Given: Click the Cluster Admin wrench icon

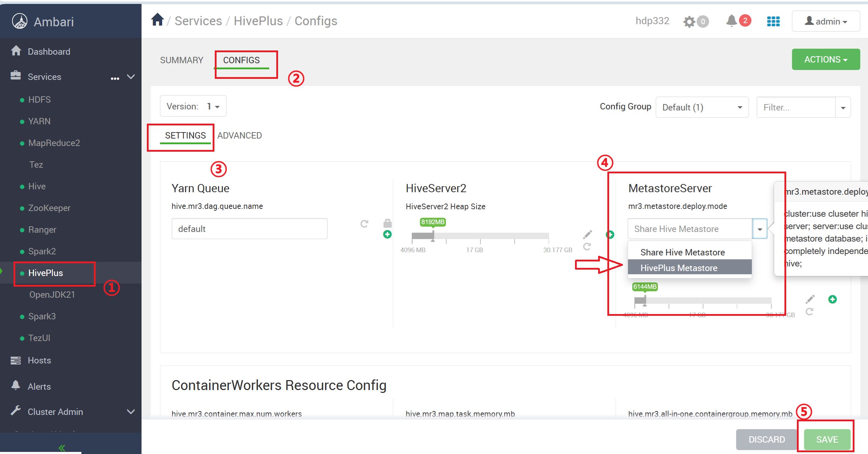Looking at the screenshot, I should click(16, 411).
